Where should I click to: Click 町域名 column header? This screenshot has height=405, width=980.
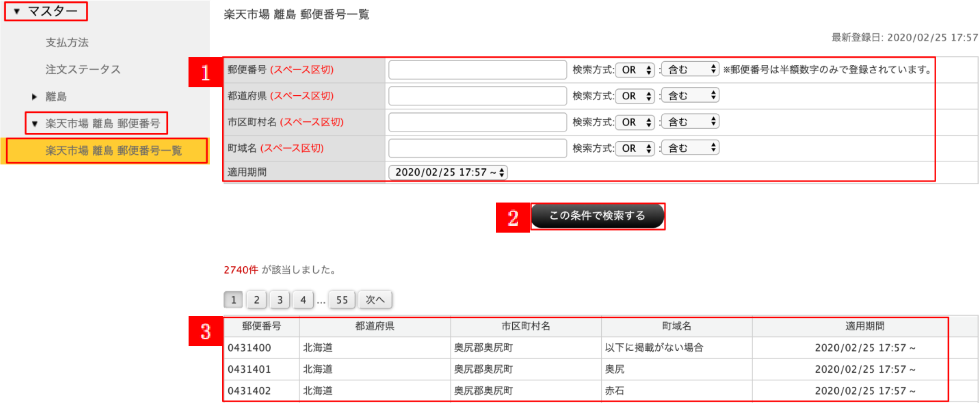pyautogui.click(x=677, y=326)
